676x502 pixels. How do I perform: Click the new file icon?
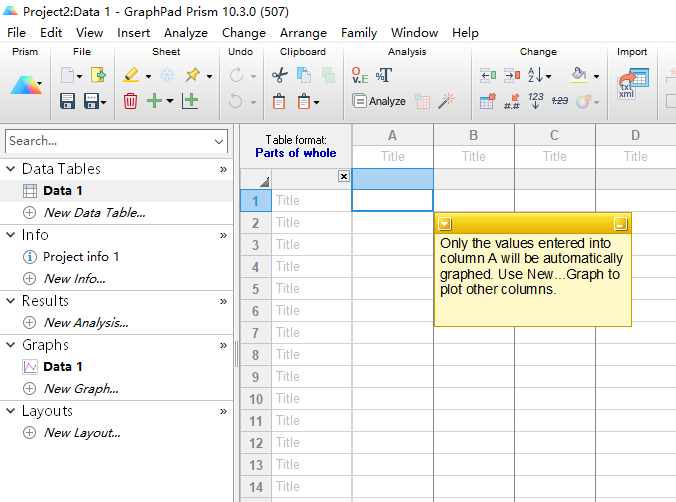pos(67,75)
